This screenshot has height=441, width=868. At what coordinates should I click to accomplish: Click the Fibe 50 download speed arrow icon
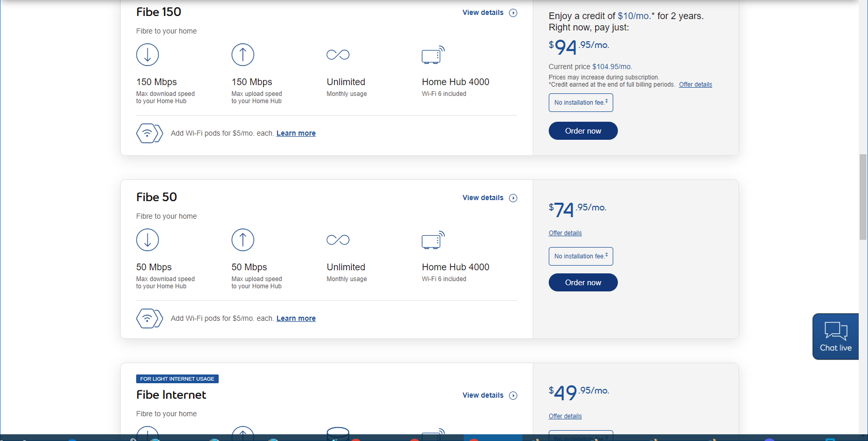pos(148,240)
